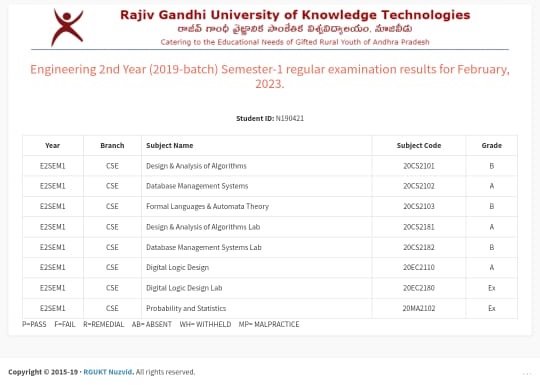Click Formal Languages & Automata Theory

pos(207,206)
